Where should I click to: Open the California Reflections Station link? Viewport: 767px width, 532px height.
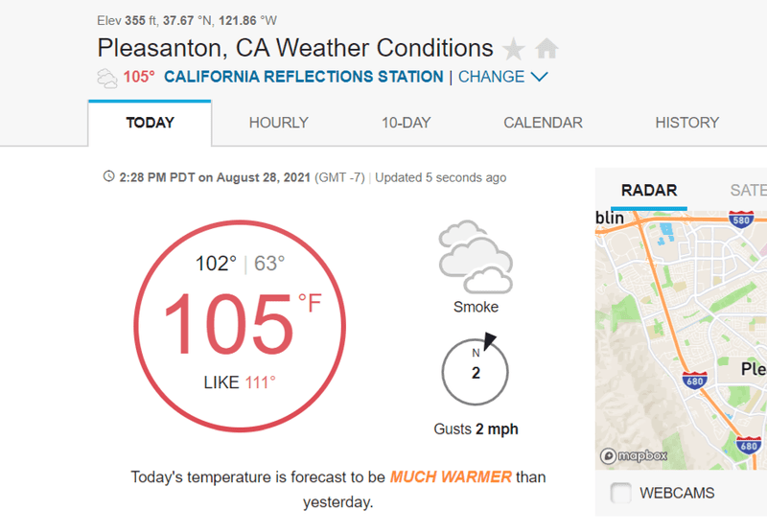point(304,77)
